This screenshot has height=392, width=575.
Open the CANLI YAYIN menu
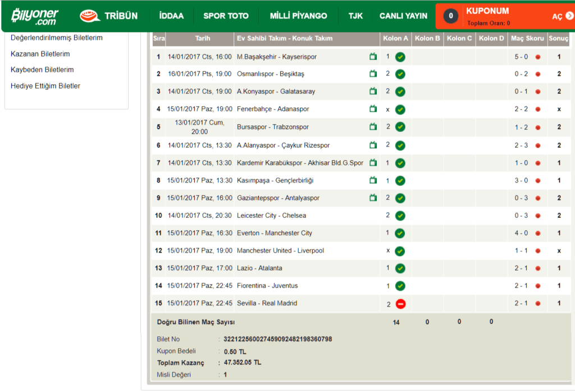click(x=403, y=16)
